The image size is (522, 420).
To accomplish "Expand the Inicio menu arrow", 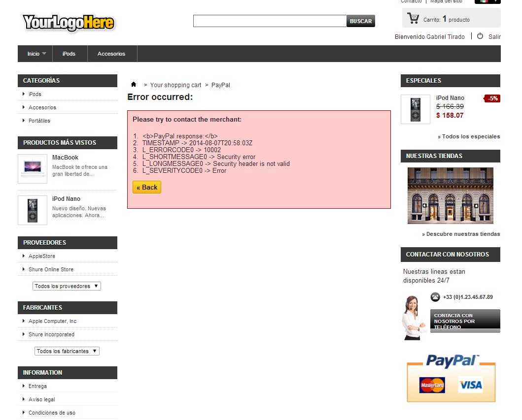I will [x=44, y=54].
